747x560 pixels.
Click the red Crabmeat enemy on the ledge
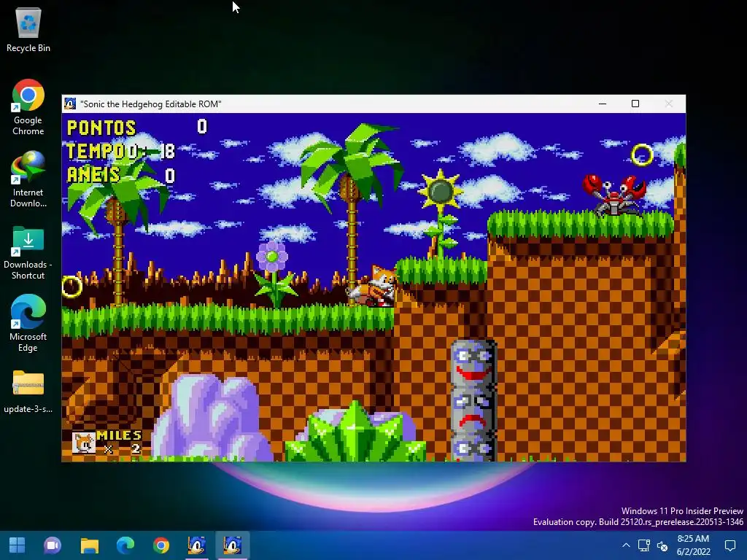tap(614, 194)
